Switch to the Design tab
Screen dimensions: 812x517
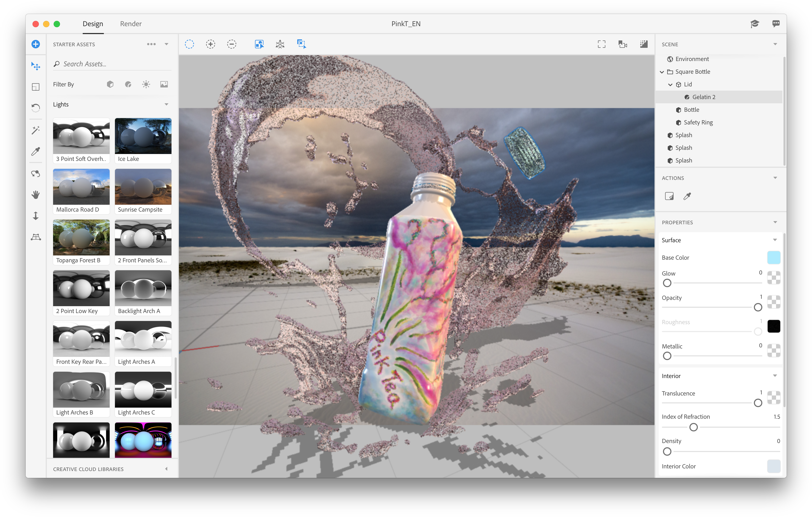[x=93, y=24]
